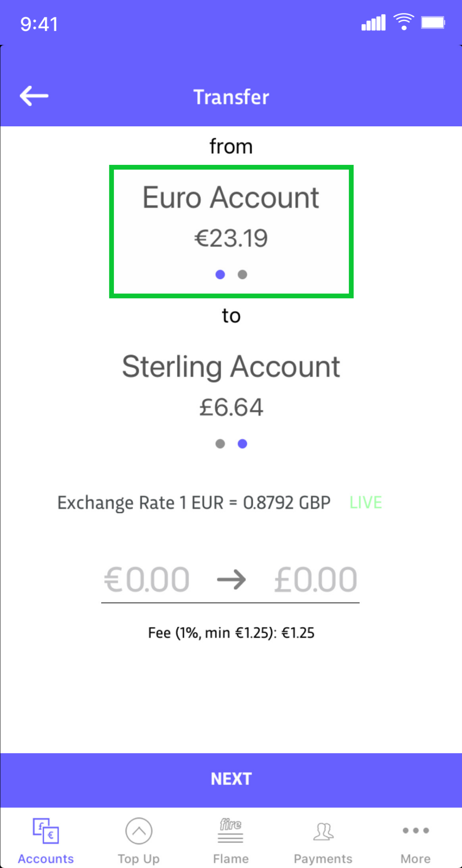Viewport: 462px width, 868px height.
Task: Tap the cellular signal bars icon
Action: pyautogui.click(x=373, y=23)
